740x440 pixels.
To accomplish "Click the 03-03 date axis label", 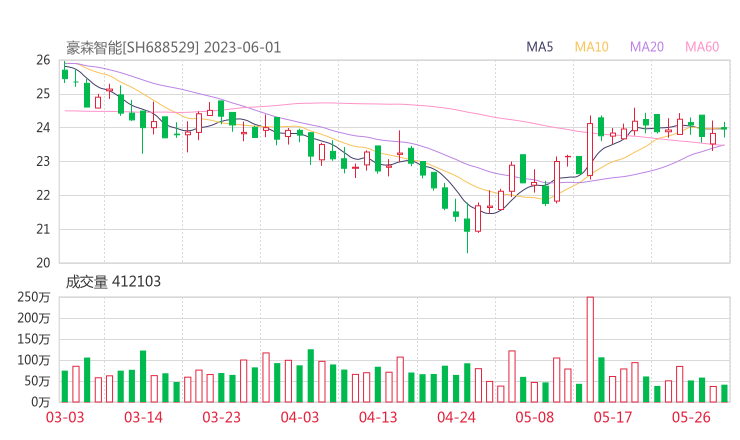I will (x=65, y=417).
